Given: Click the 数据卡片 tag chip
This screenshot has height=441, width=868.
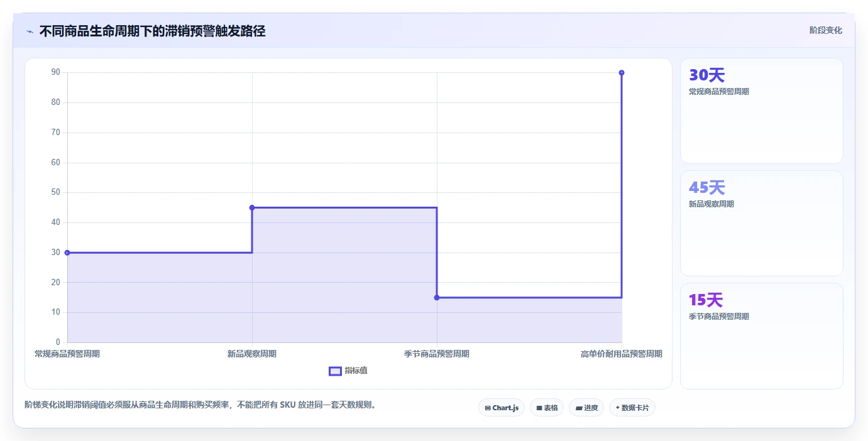Looking at the screenshot, I should (x=632, y=408).
